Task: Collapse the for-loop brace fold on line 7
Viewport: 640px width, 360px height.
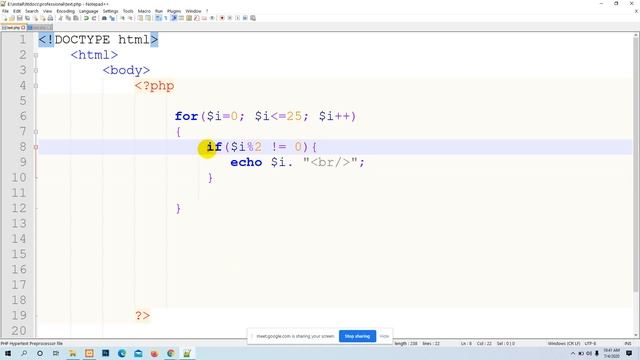Action: [x=36, y=132]
